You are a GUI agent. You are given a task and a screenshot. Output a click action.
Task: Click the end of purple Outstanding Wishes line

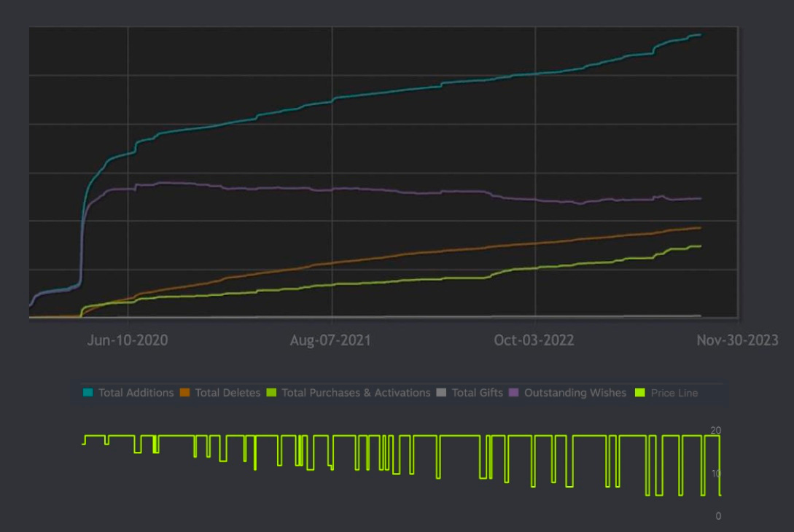[x=701, y=198]
